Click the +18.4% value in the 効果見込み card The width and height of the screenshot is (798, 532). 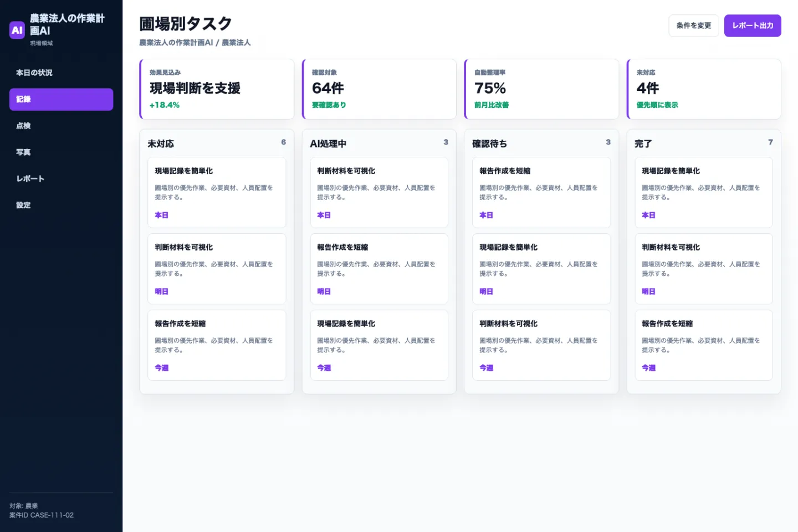point(165,105)
